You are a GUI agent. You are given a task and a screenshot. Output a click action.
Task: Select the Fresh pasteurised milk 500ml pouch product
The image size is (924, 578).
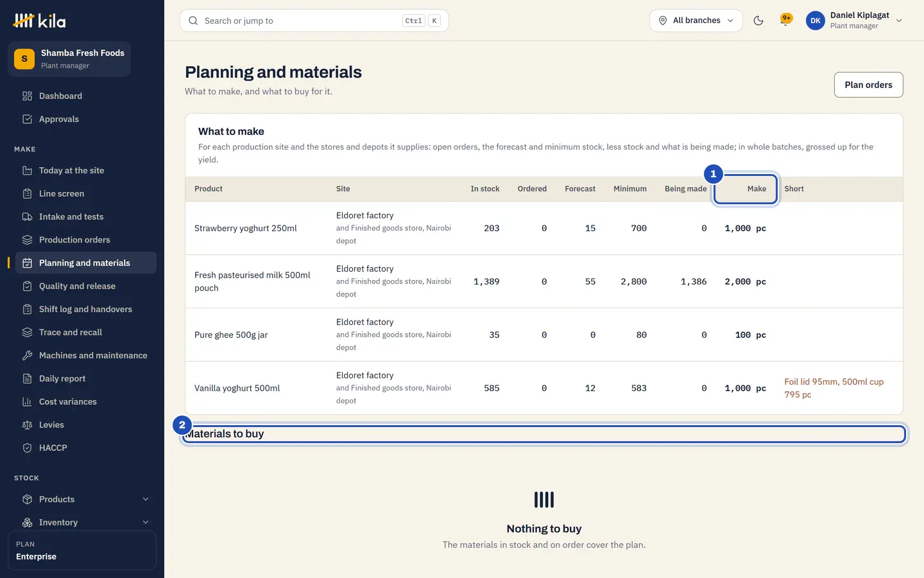(252, 281)
